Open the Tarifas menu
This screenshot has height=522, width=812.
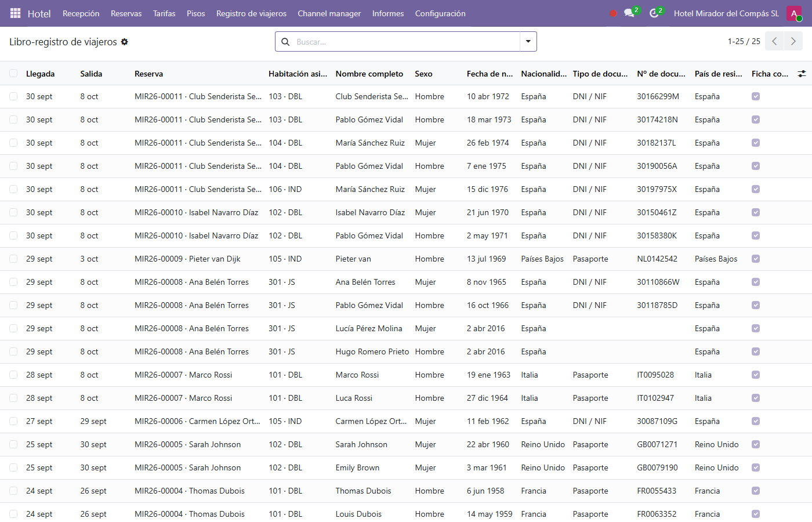164,13
